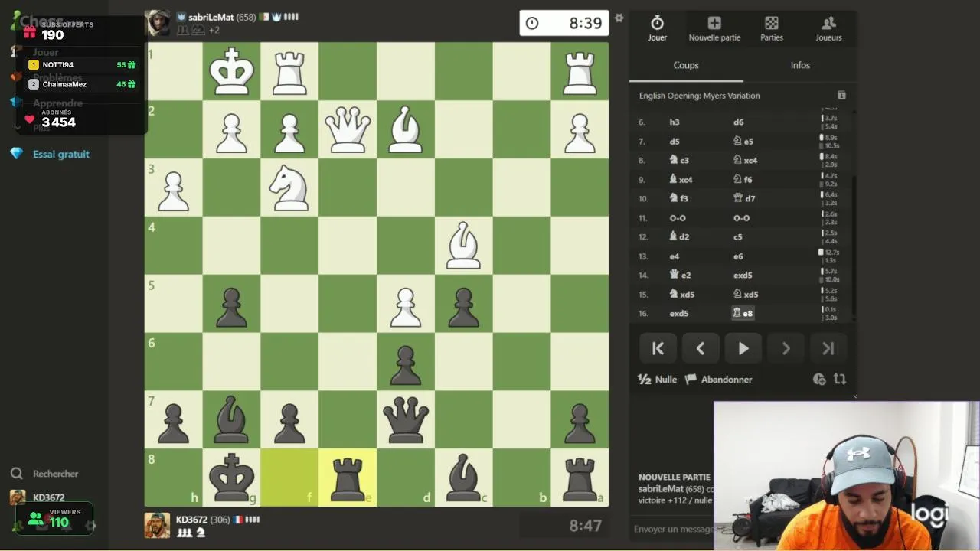Select the white bishop on c4
Image resolution: width=980 pixels, height=551 pixels.
pyautogui.click(x=463, y=245)
